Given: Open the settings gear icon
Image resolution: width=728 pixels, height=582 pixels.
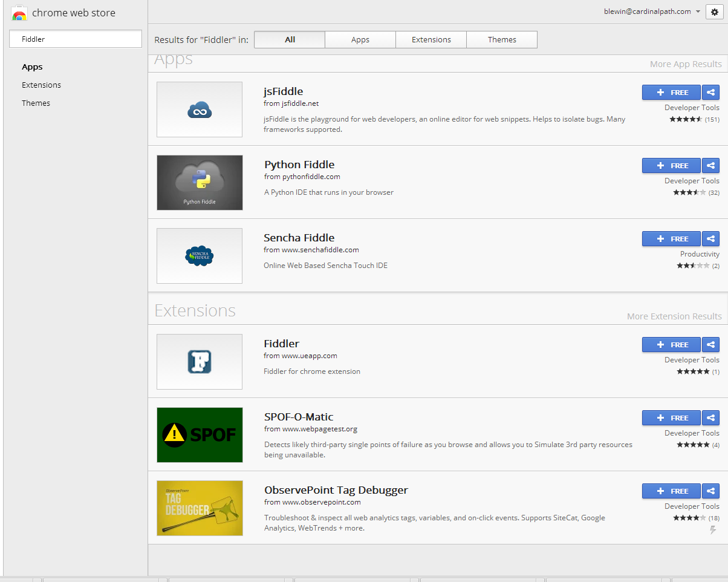Looking at the screenshot, I should [x=715, y=11].
